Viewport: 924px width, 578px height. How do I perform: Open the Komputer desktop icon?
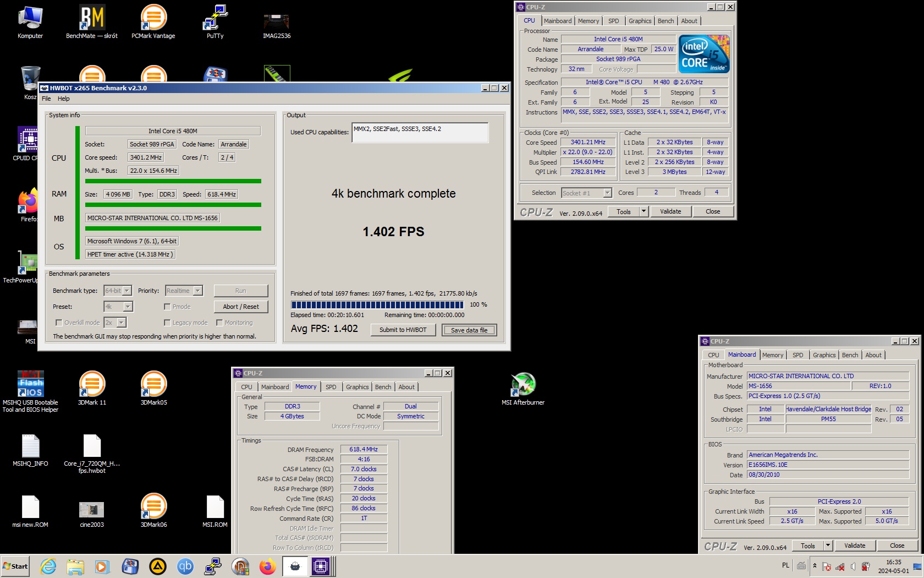[x=30, y=22]
